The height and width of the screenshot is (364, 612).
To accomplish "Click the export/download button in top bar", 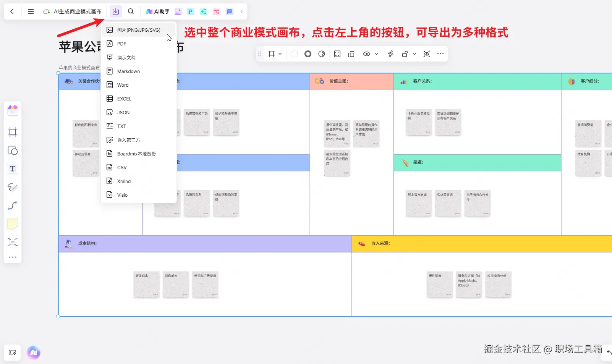I will coord(116,11).
